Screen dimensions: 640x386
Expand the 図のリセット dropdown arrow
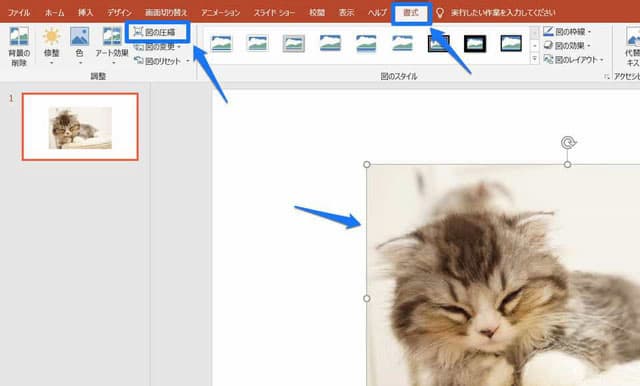point(188,61)
